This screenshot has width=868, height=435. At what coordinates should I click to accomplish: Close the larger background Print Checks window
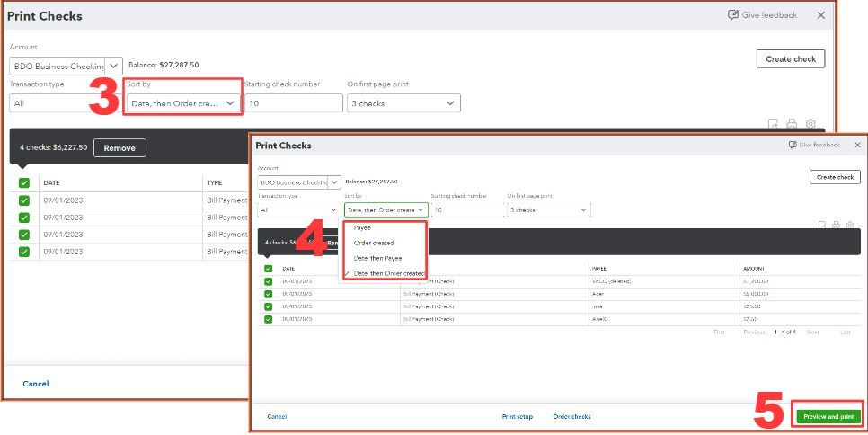tap(821, 15)
